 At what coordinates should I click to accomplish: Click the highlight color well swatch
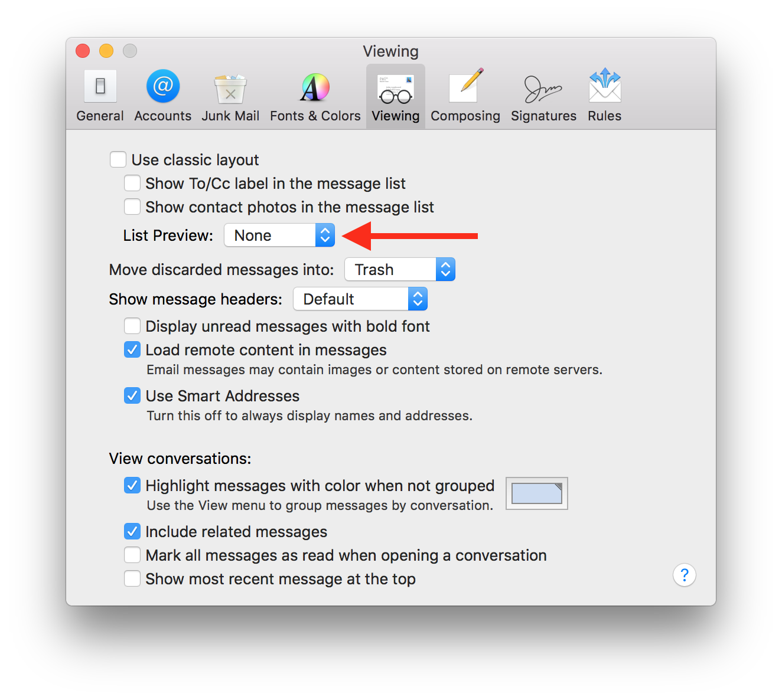click(x=537, y=493)
